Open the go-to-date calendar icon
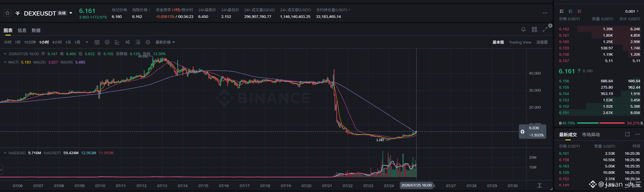This screenshot has width=644, height=192. 97,42
